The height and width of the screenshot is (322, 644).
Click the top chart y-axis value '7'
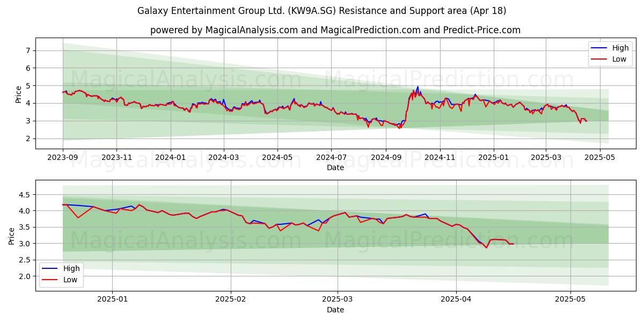29,50
